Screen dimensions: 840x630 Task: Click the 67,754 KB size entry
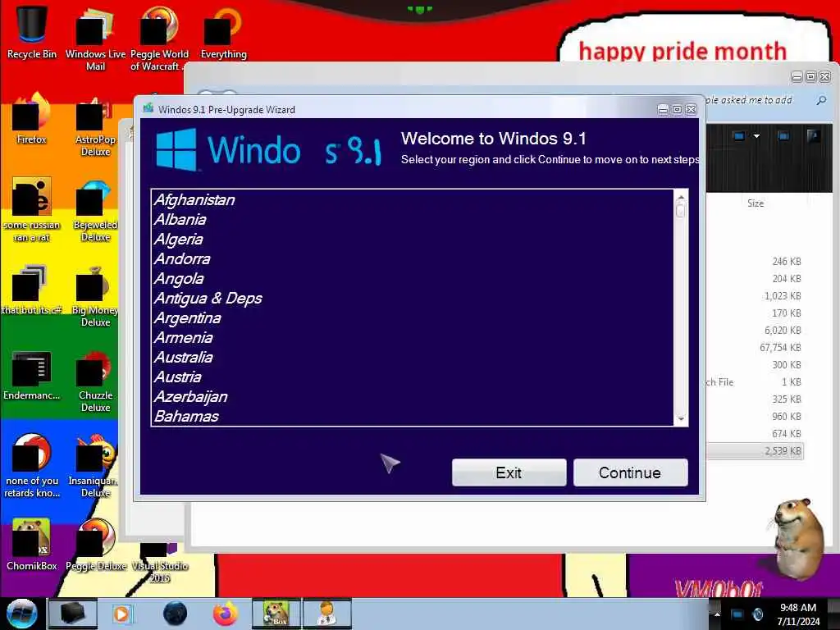(x=780, y=348)
